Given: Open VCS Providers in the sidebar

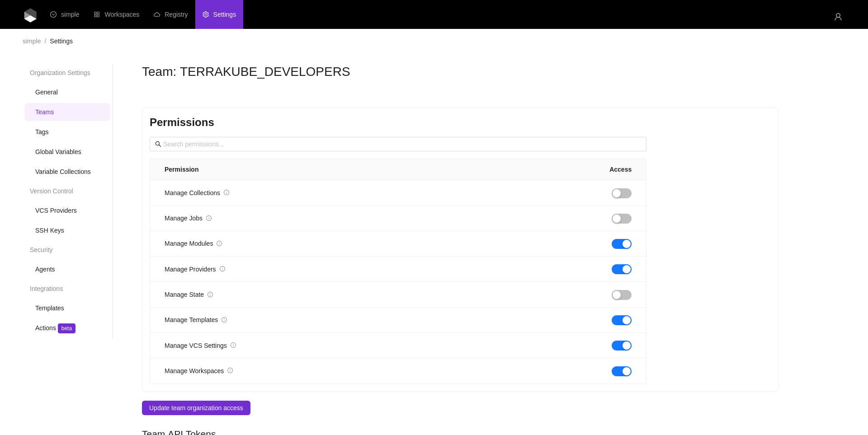Looking at the screenshot, I should [56, 210].
